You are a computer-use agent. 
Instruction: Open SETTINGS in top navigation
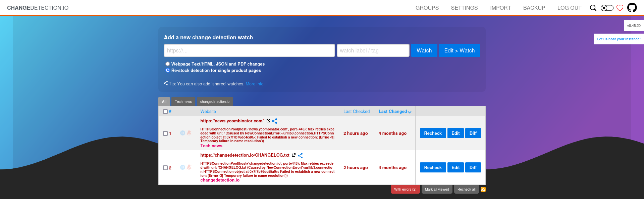[x=464, y=8]
